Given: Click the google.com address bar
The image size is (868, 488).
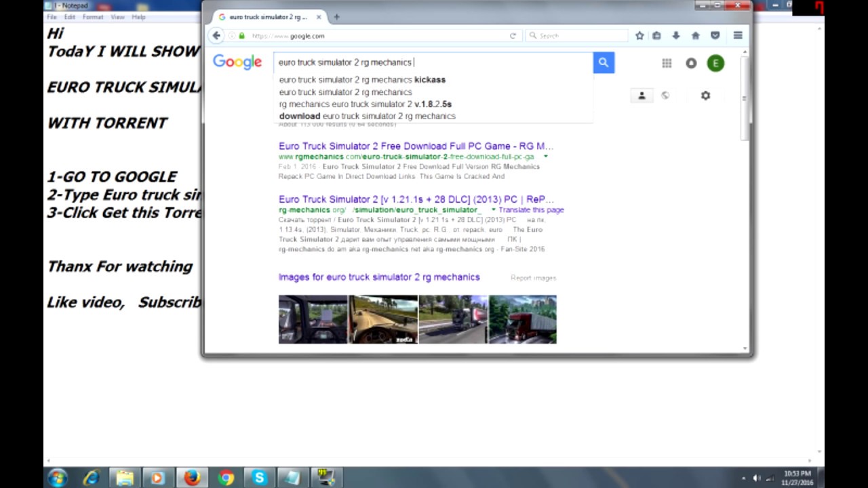Looking at the screenshot, I should pyautogui.click(x=373, y=35).
